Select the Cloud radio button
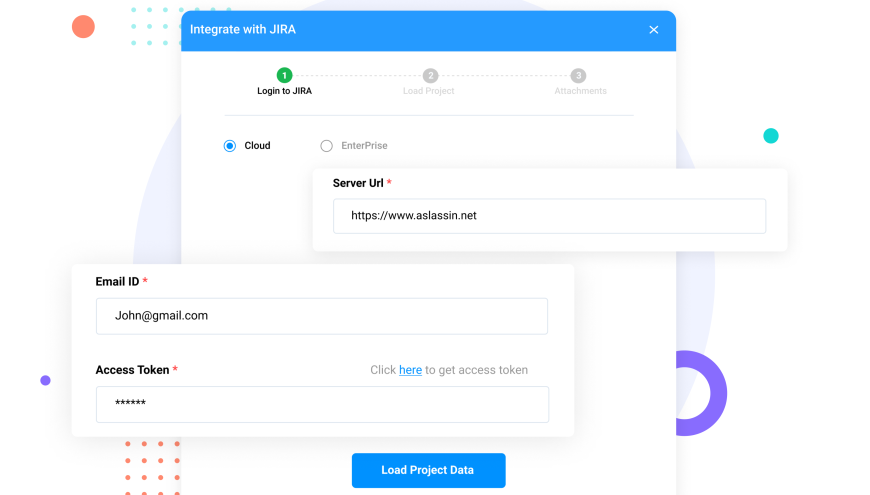Image resolution: width=870 pixels, height=495 pixels. [230, 146]
